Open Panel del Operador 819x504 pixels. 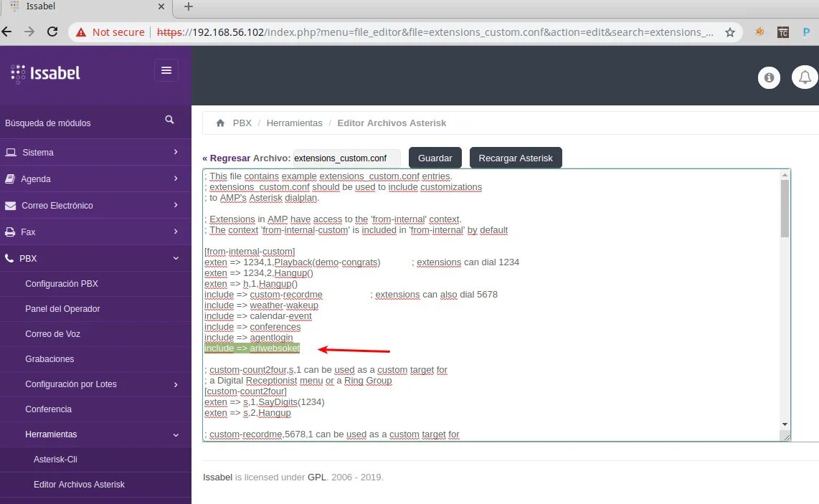pyautogui.click(x=62, y=309)
